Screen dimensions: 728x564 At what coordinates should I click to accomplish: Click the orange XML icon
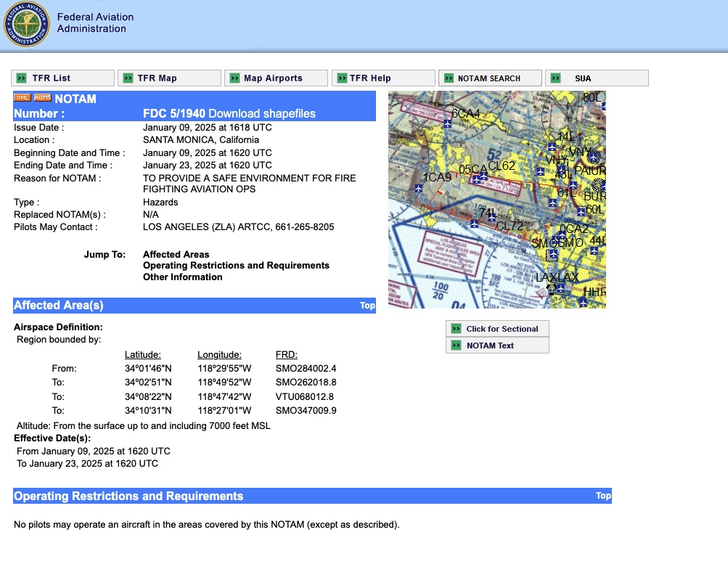pyautogui.click(x=22, y=98)
